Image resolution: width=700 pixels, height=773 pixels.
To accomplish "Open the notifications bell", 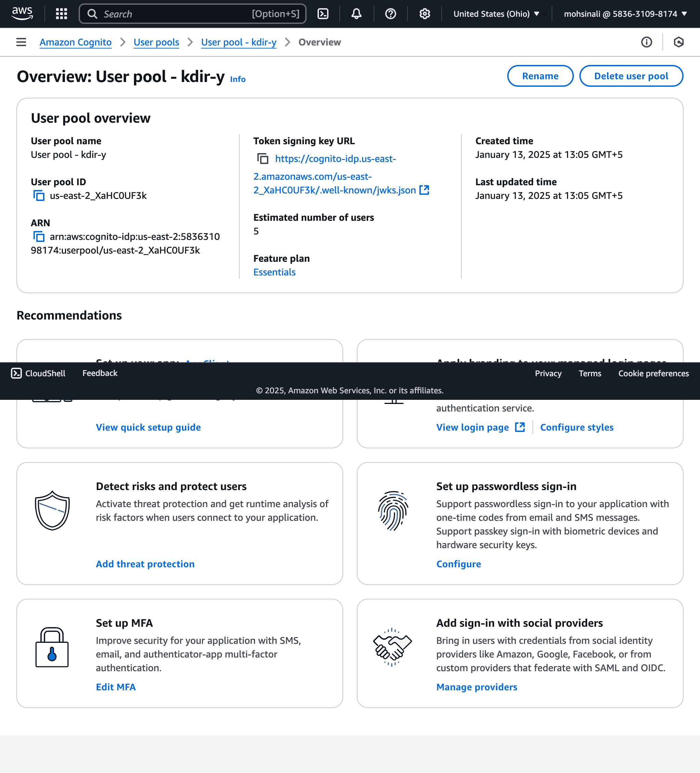I will pos(356,14).
